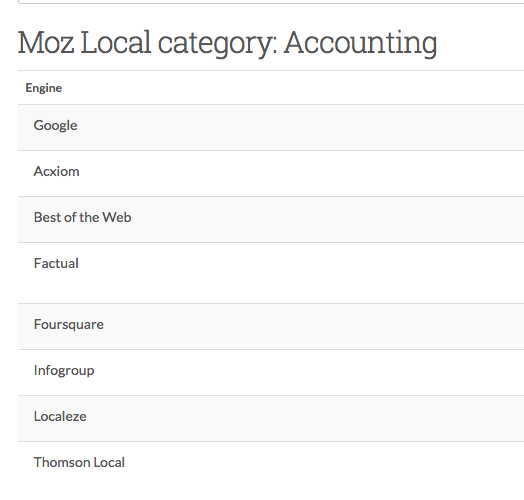Click the word Accounting in the heading
524x500 pixels.
[x=361, y=43]
